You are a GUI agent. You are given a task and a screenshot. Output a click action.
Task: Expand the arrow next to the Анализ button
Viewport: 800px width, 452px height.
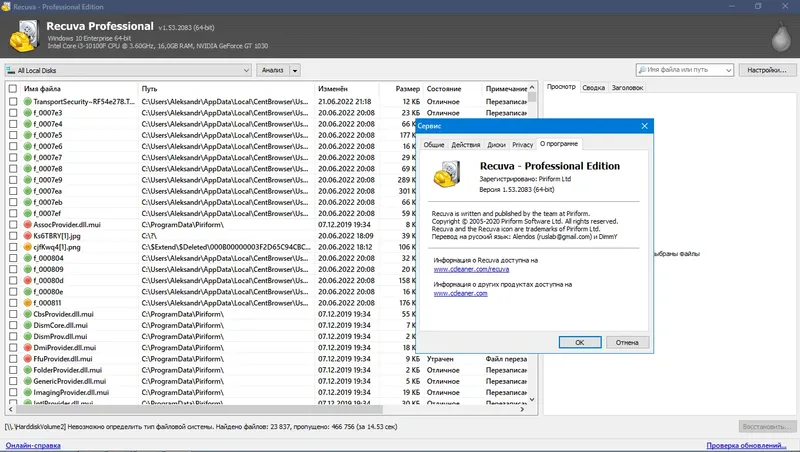pos(295,70)
